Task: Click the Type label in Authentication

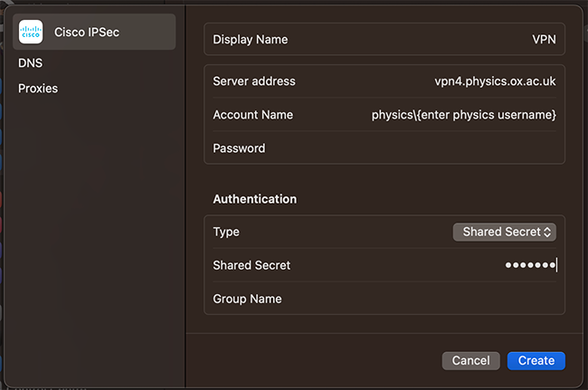Action: pos(226,232)
